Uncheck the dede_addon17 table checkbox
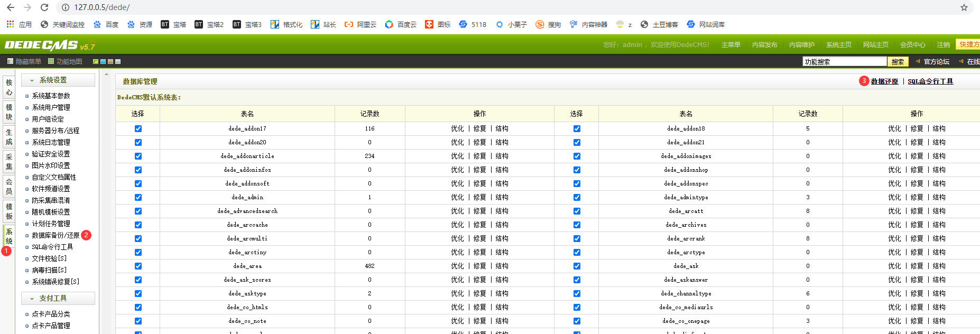 tap(138, 128)
